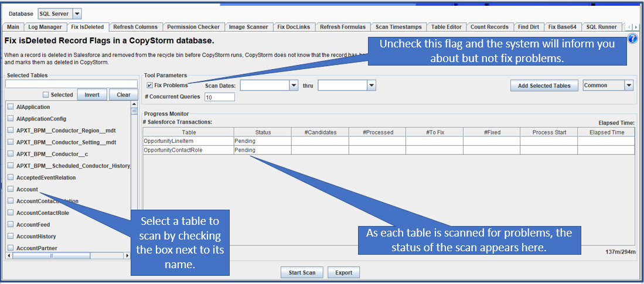Image resolution: width=644 pixels, height=284 pixels.
Task: Click Add Selected Tables button
Action: [x=544, y=85]
